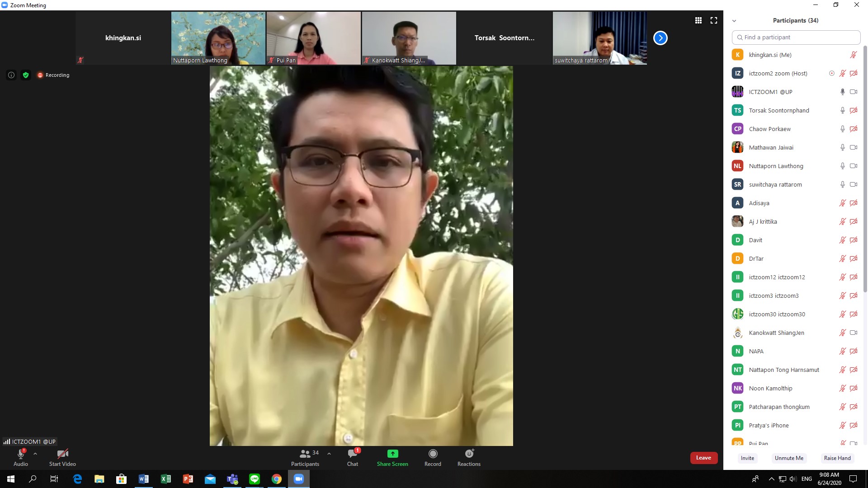Click Share Screen
The height and width of the screenshot is (488, 868).
coord(392,457)
